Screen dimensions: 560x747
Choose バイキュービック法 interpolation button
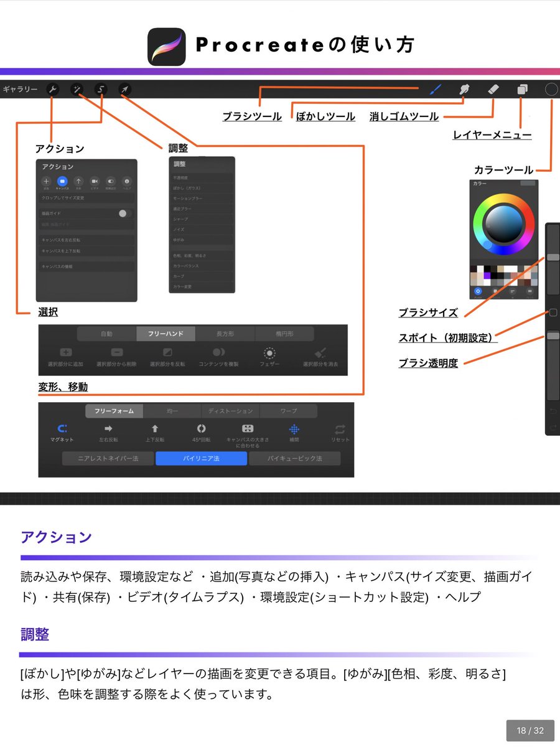pyautogui.click(x=295, y=459)
